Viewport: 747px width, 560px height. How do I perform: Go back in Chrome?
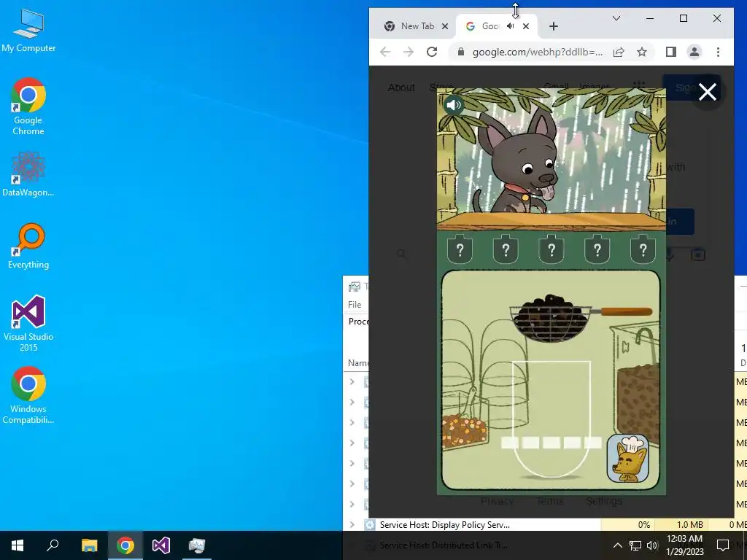coord(385,52)
